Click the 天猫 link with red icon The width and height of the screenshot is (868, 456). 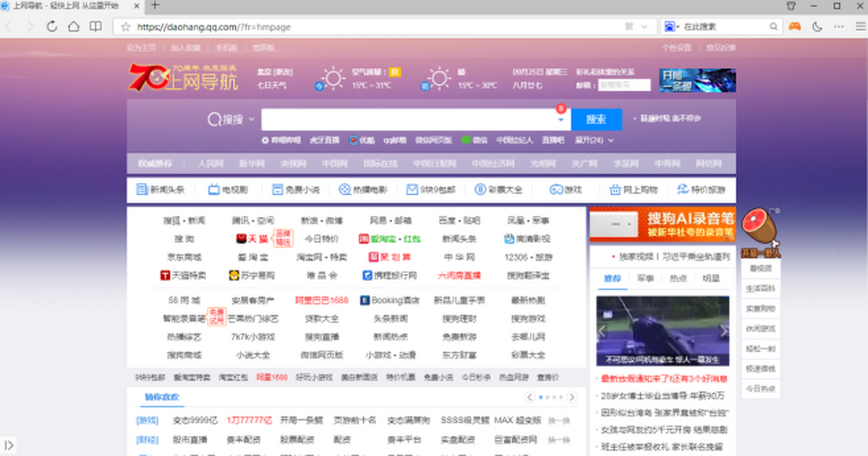click(253, 238)
